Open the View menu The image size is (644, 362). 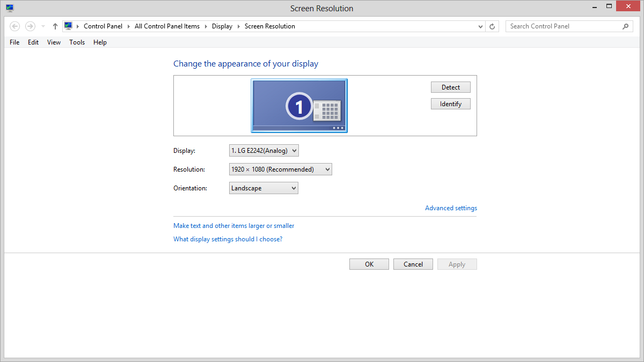coord(54,42)
